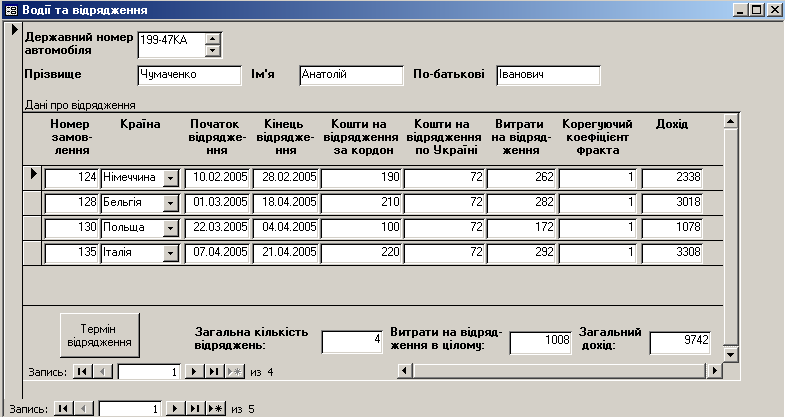Click the Дохід column header
Screen dimensions: 785x417
(672, 124)
